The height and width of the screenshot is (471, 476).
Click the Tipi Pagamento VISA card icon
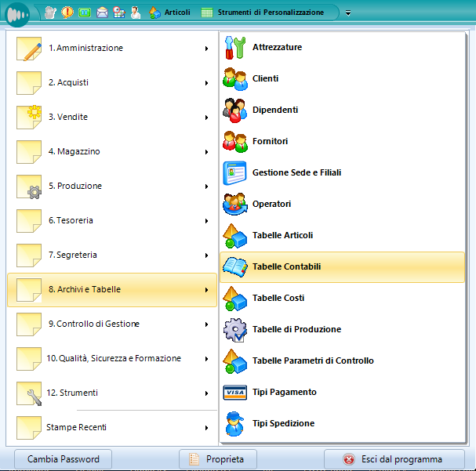(x=235, y=393)
